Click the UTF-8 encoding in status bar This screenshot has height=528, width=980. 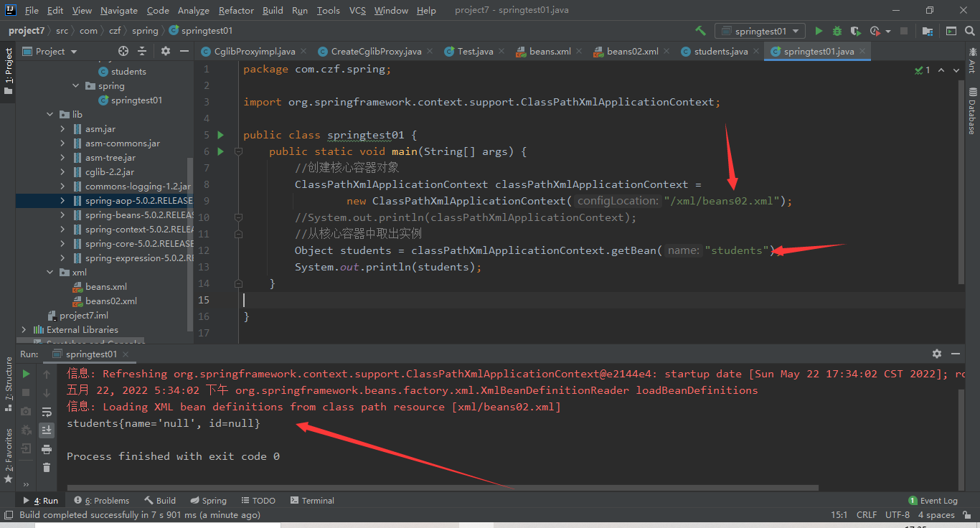[897, 515]
